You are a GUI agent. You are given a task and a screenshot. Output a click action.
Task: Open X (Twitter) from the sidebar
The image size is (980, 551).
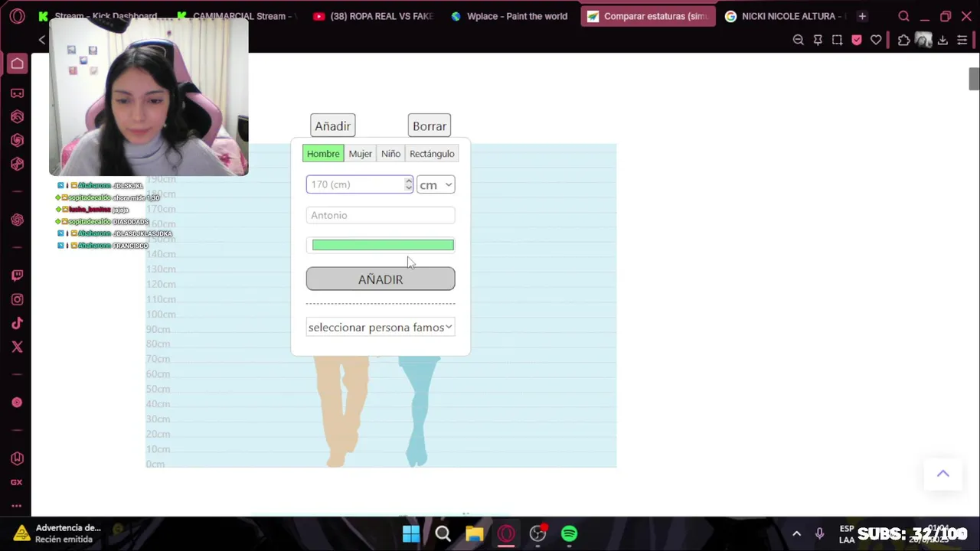[x=17, y=347]
